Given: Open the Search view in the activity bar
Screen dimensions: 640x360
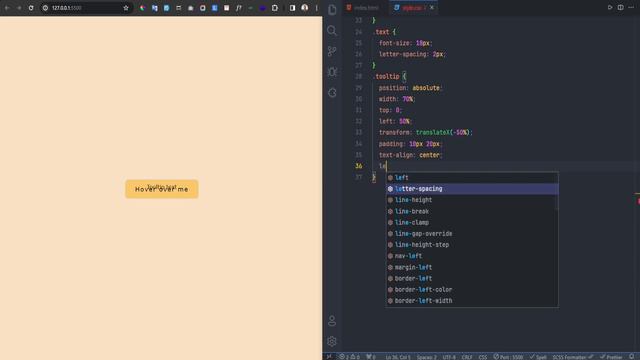Looking at the screenshot, I should point(332,31).
